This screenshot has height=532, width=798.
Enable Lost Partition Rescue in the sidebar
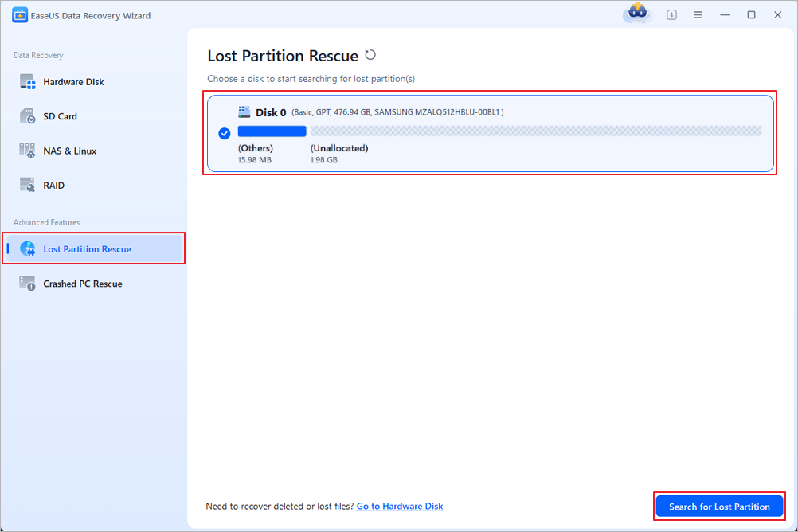point(85,248)
